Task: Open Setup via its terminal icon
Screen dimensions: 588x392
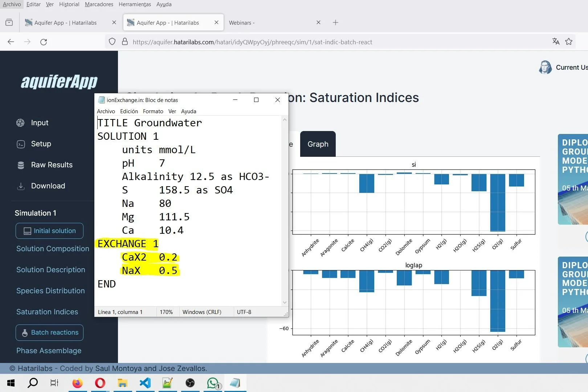Action: click(21, 144)
